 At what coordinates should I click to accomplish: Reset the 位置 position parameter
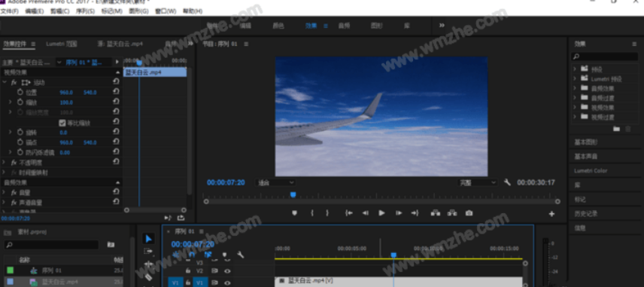116,92
